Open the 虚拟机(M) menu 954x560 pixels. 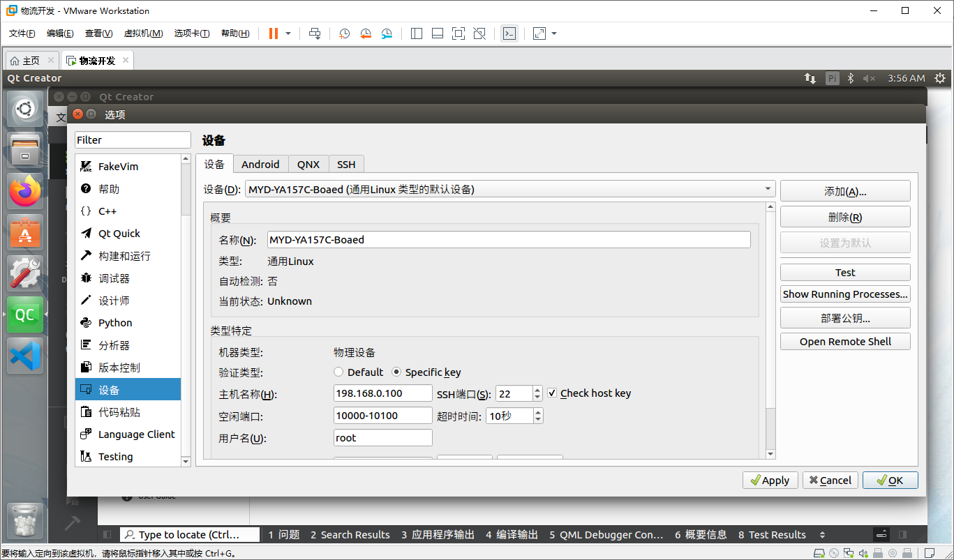point(143,33)
